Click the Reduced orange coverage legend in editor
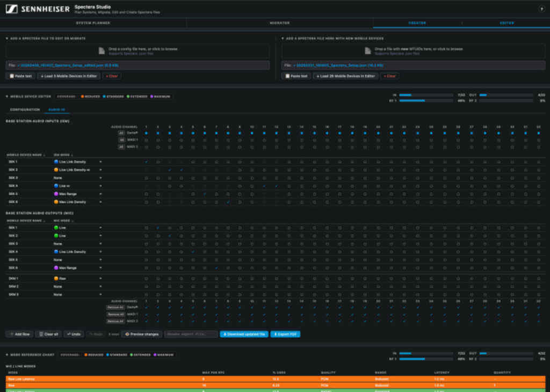The height and width of the screenshot is (392, 550). 90,97
